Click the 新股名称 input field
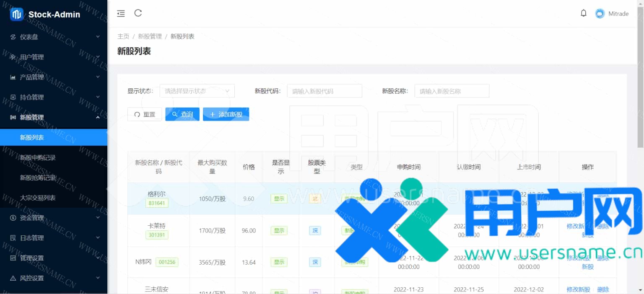 pos(452,91)
